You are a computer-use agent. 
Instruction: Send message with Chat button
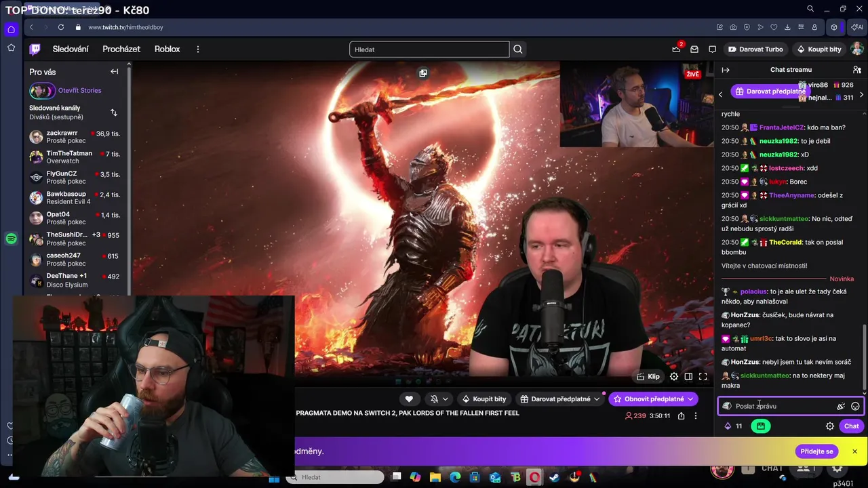852,426
